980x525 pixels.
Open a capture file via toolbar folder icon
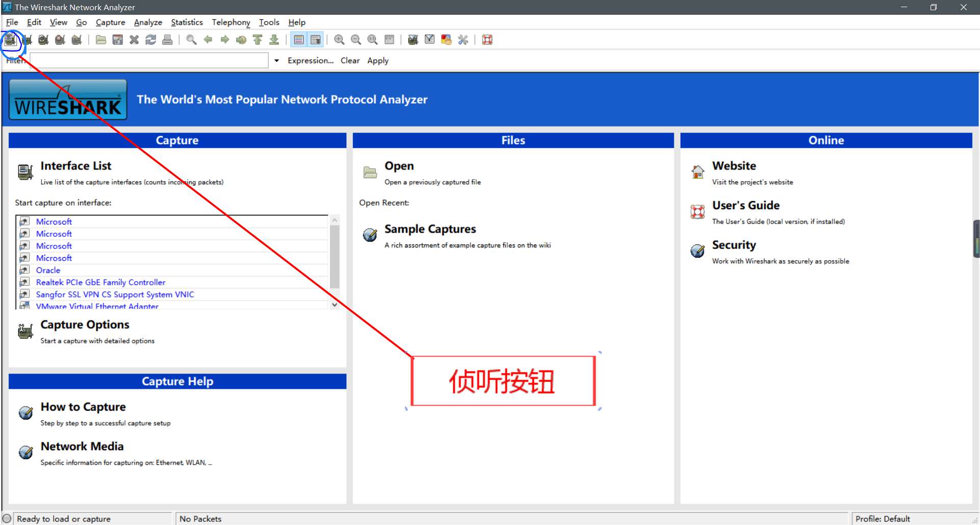point(101,40)
